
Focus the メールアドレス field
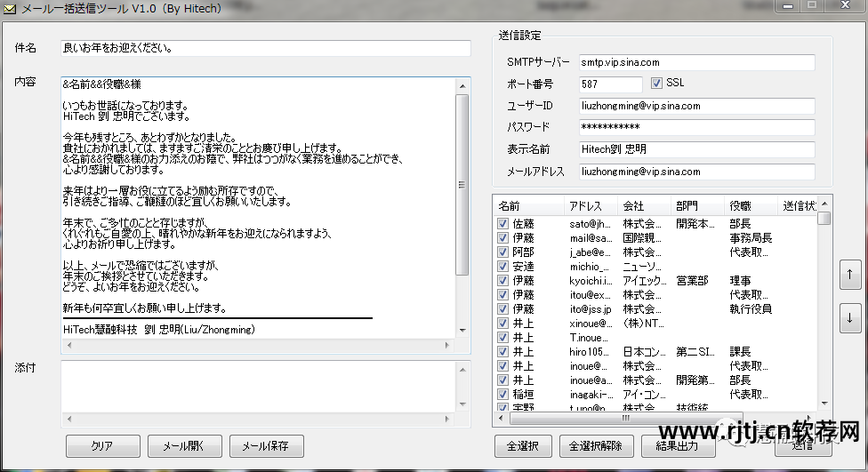(x=697, y=172)
